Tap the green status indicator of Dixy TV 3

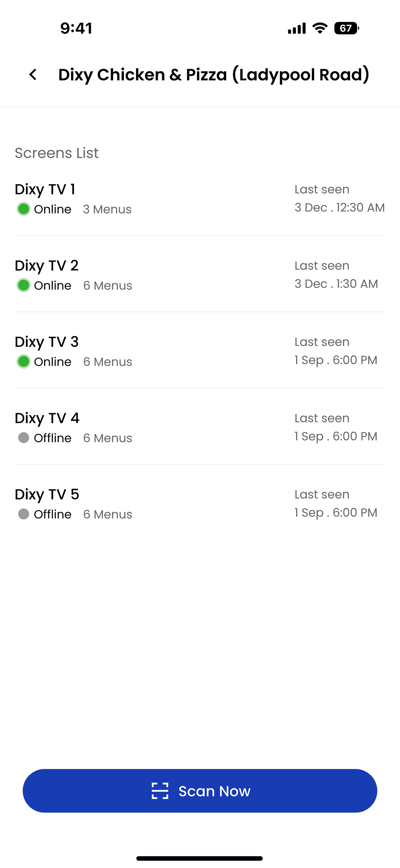coord(24,361)
